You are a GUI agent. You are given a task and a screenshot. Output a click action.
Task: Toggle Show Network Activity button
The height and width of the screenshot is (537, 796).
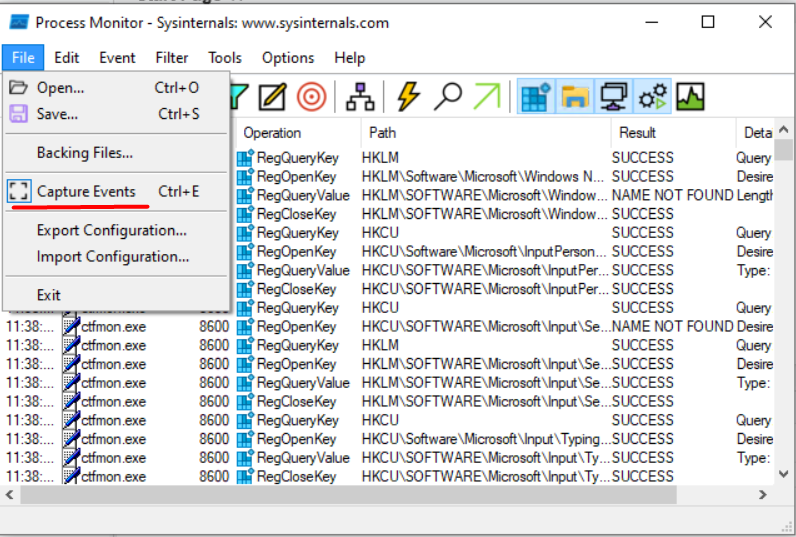coord(613,96)
